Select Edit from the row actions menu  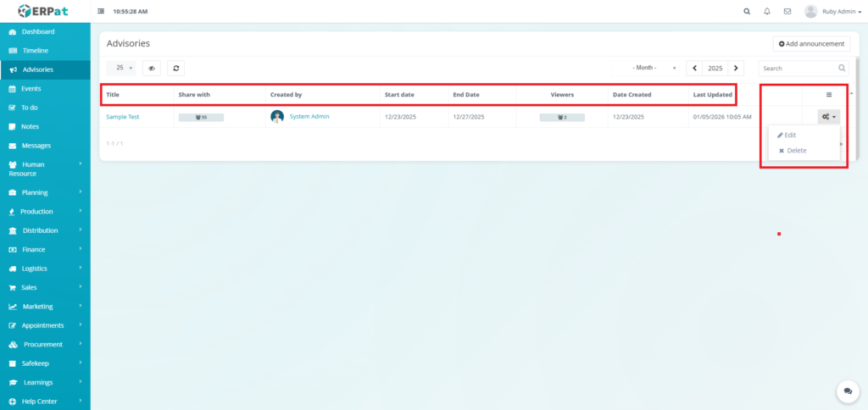pos(790,136)
